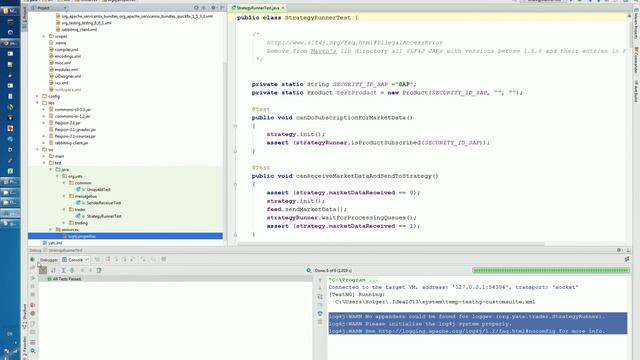Click the step into icon in debugger toolbar
Image resolution: width=640 pixels, height=360 pixels.
click(x=116, y=260)
